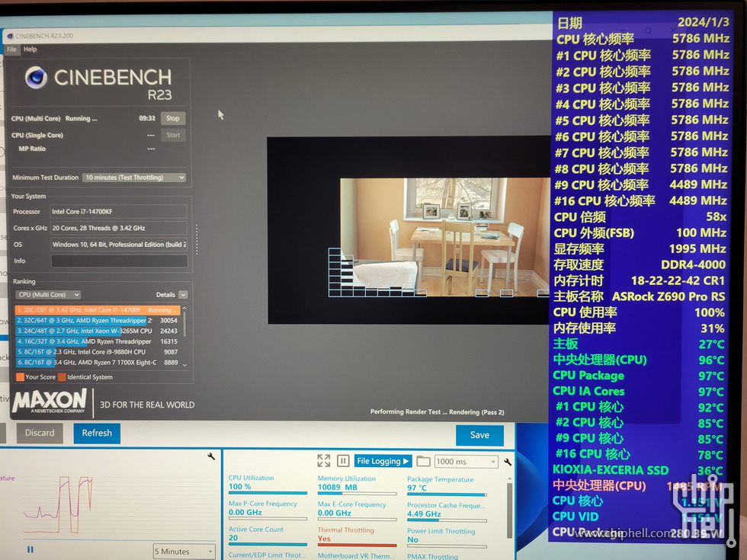The height and width of the screenshot is (560, 747).
Task: Select ranking row 1, Intel Core i7-14700K
Action: 98,310
